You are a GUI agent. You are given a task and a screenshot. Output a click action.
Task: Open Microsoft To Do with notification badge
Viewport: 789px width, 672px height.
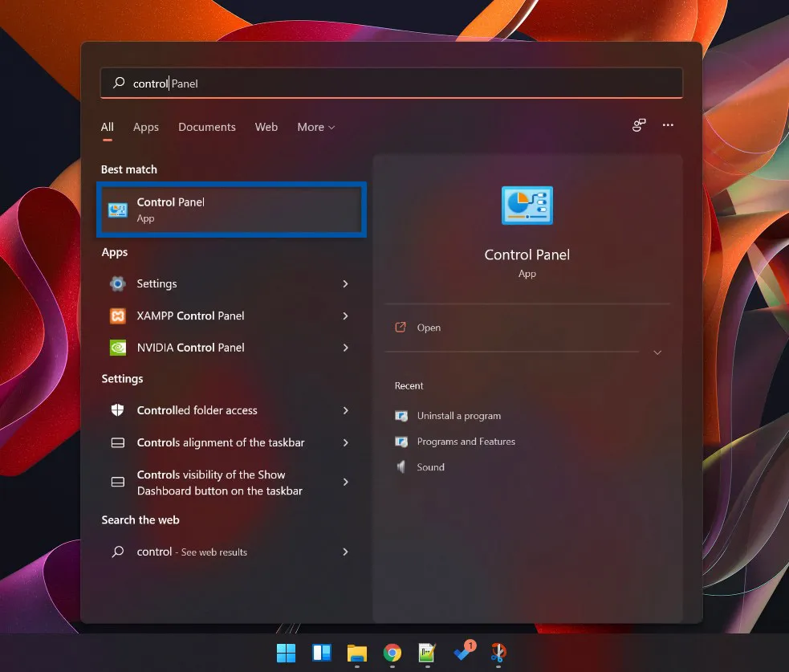(x=463, y=653)
